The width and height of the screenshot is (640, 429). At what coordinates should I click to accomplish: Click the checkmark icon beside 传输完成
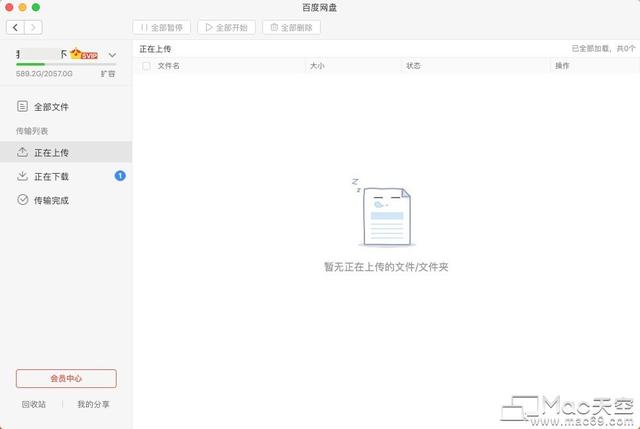22,200
